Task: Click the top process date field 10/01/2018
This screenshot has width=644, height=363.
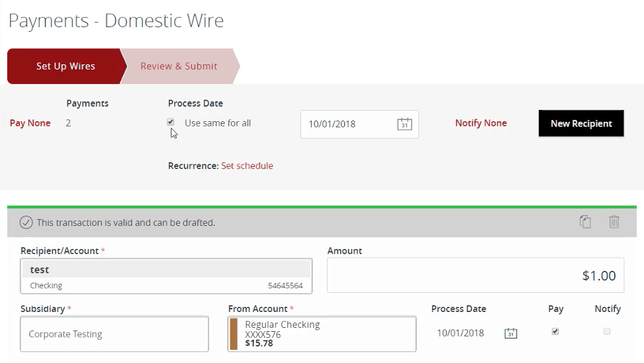Action: pyautogui.click(x=347, y=124)
